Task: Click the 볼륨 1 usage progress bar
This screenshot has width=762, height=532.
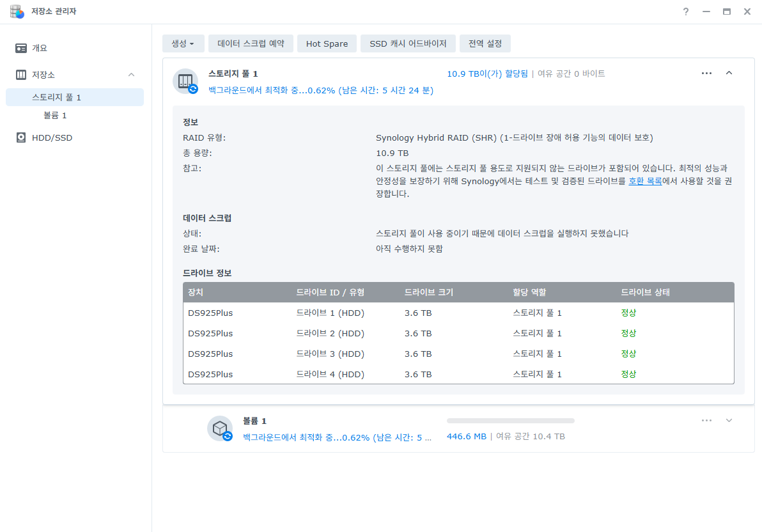Action: (511, 421)
